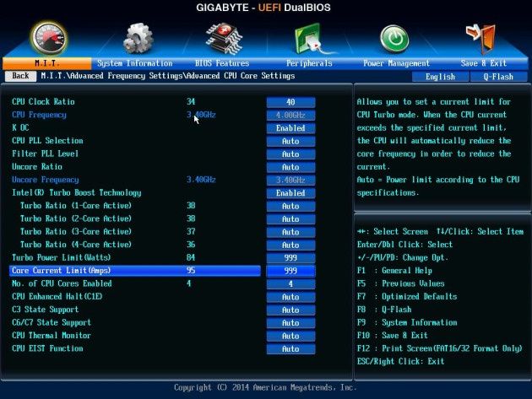
Task: Select the highlighted Core Current Limit(Amps) row
Action: (135, 271)
